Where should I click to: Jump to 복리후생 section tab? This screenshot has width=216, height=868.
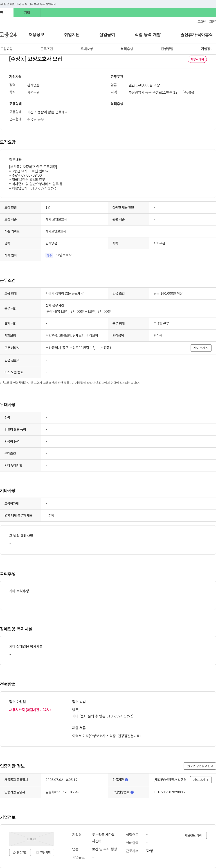pyautogui.click(x=127, y=49)
